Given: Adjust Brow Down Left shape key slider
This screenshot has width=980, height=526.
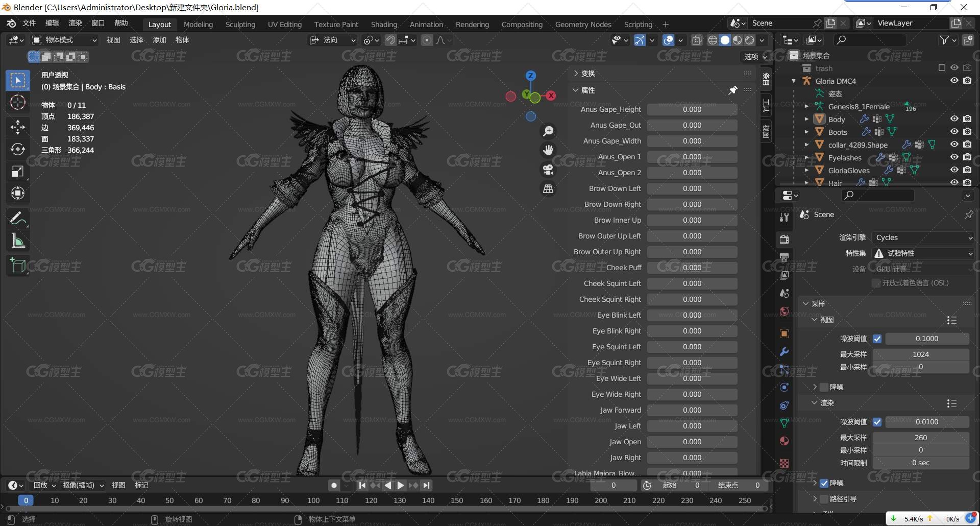Looking at the screenshot, I should tap(692, 188).
